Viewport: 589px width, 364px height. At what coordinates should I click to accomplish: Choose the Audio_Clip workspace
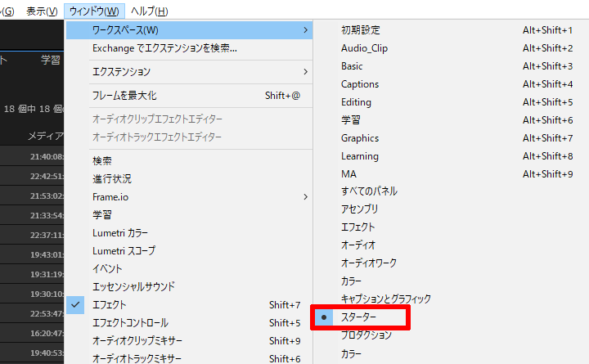click(364, 48)
